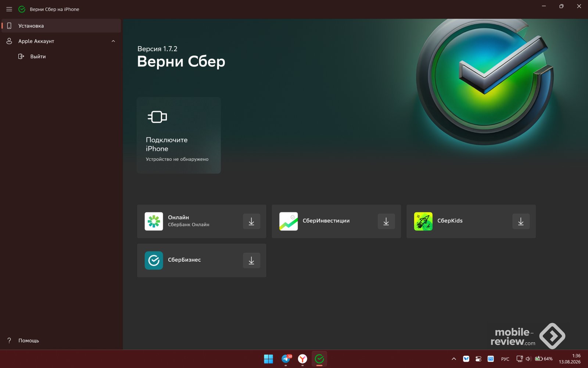This screenshot has width=588, height=368.
Task: Click the Подключите iPhone card
Action: 179,135
